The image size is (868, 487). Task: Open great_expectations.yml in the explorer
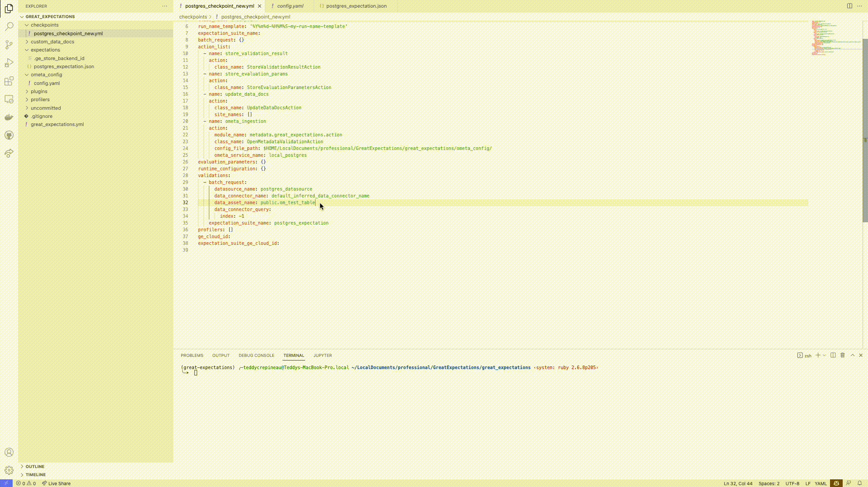click(x=57, y=124)
